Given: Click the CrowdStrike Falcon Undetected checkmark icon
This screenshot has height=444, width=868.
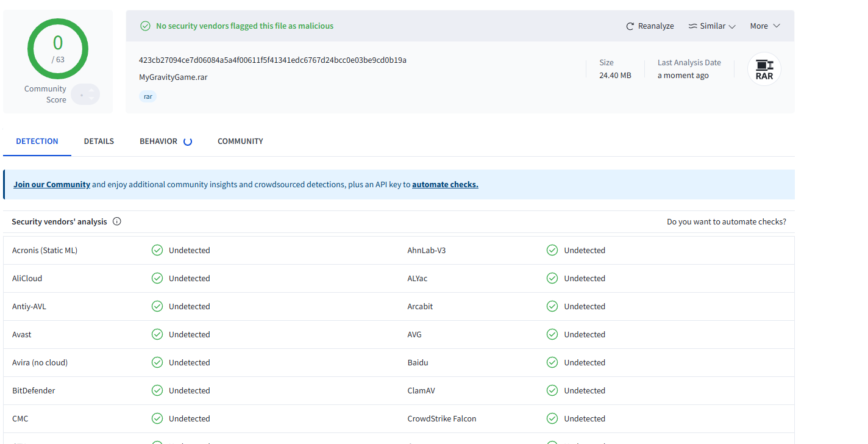Looking at the screenshot, I should pos(552,418).
